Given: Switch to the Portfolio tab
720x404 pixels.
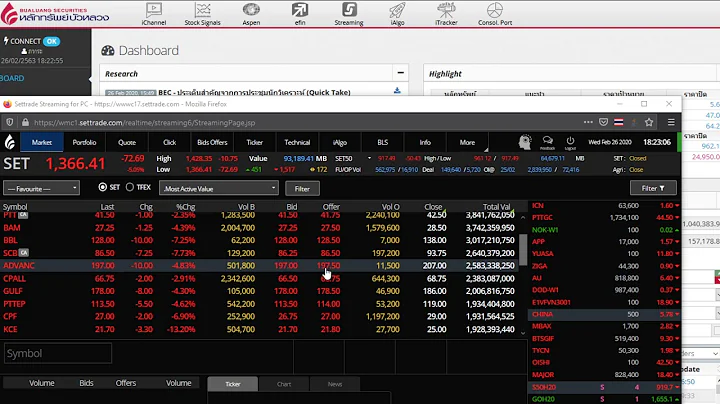Looking at the screenshot, I should 84,142.
